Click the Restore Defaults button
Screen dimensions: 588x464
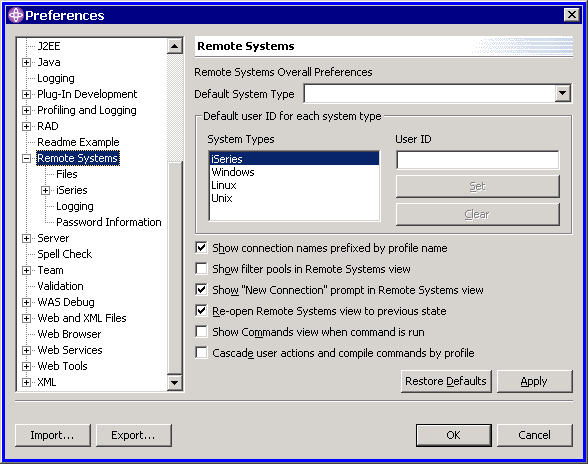coord(446,381)
